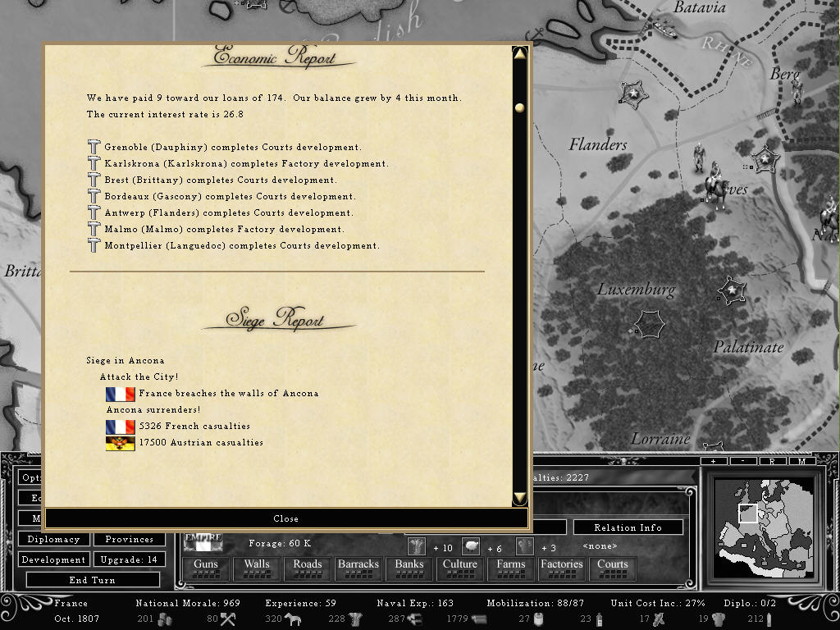Click the resource icon next to 212
This screenshot has width=840, height=630.
pos(769,619)
